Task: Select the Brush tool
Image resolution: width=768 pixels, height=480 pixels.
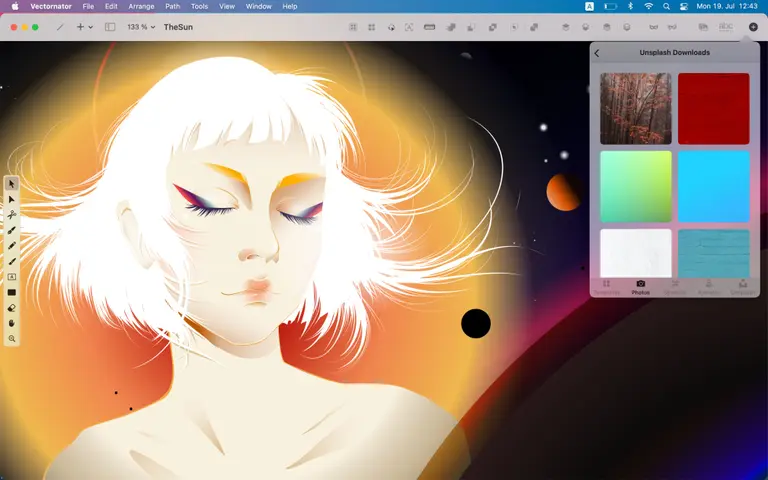Action: point(12,262)
